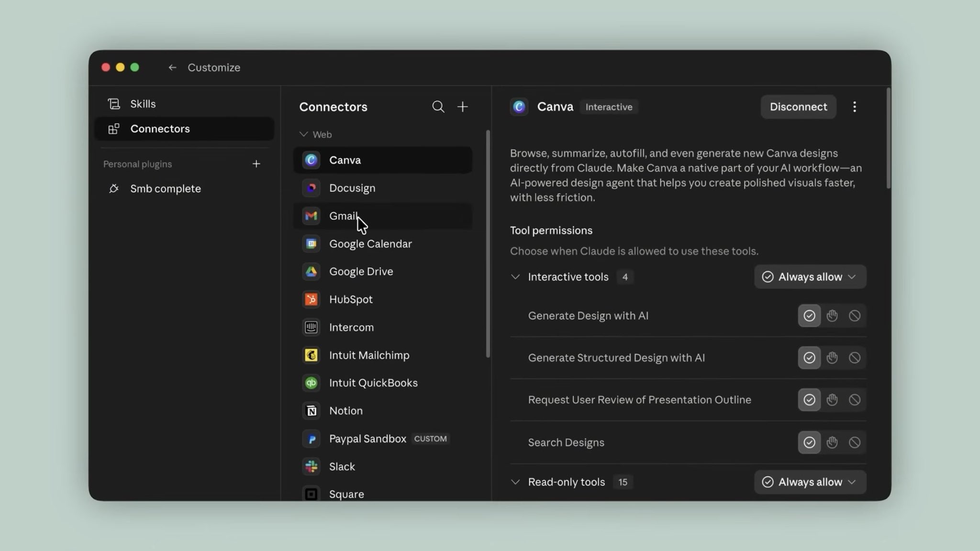Click the 'Personal plugins' heading
Screen dimensions: 980x551
[x=138, y=164]
